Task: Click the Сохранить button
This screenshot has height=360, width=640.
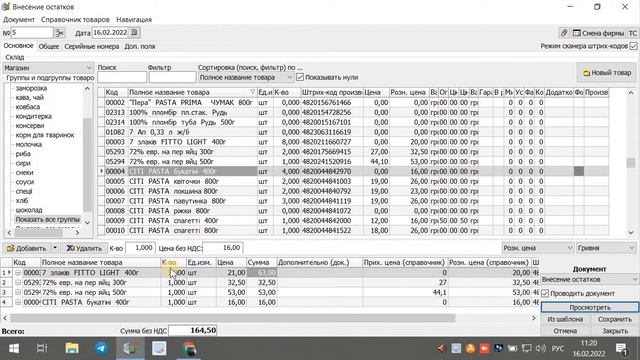Action: point(615,319)
